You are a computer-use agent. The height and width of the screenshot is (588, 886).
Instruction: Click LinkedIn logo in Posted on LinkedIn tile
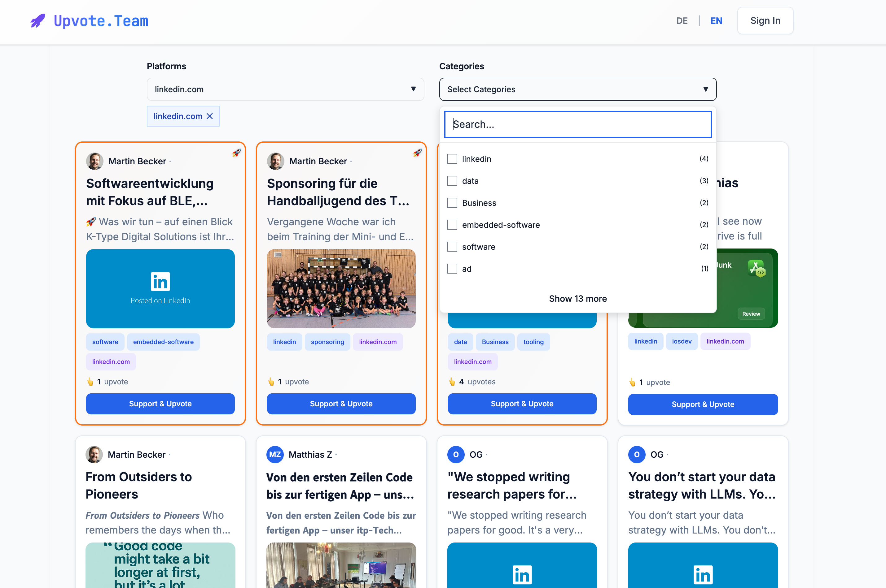click(160, 281)
